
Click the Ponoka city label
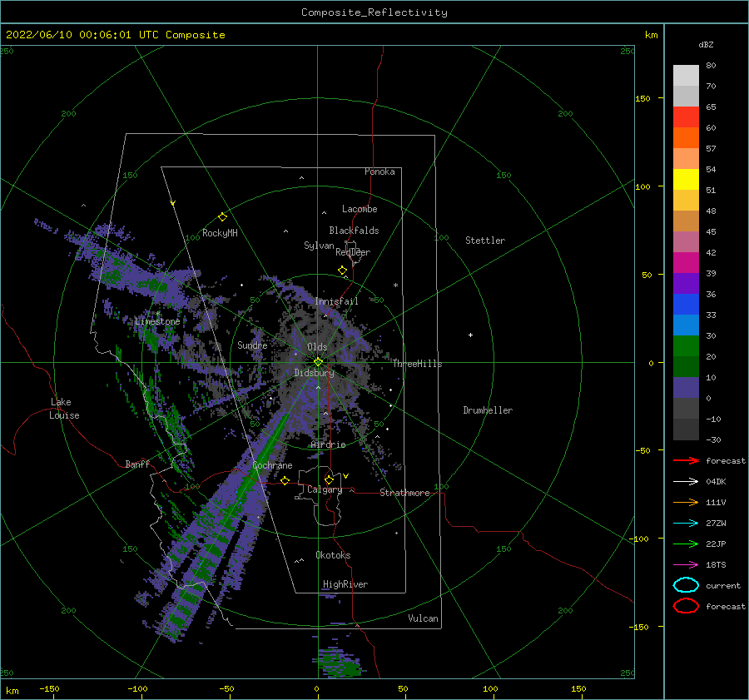(x=379, y=171)
